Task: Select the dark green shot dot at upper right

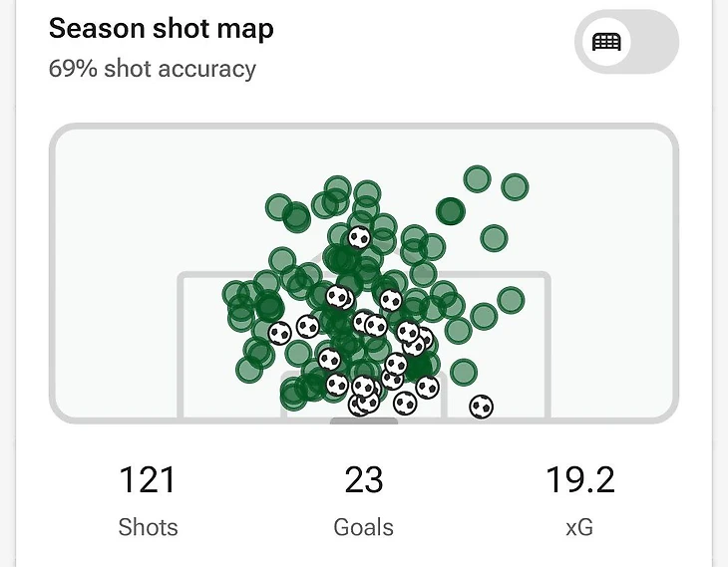Action: [451, 210]
